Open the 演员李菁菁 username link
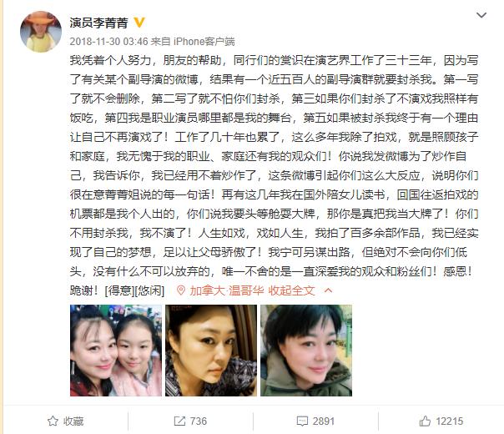504x434 pixels. tap(99, 23)
